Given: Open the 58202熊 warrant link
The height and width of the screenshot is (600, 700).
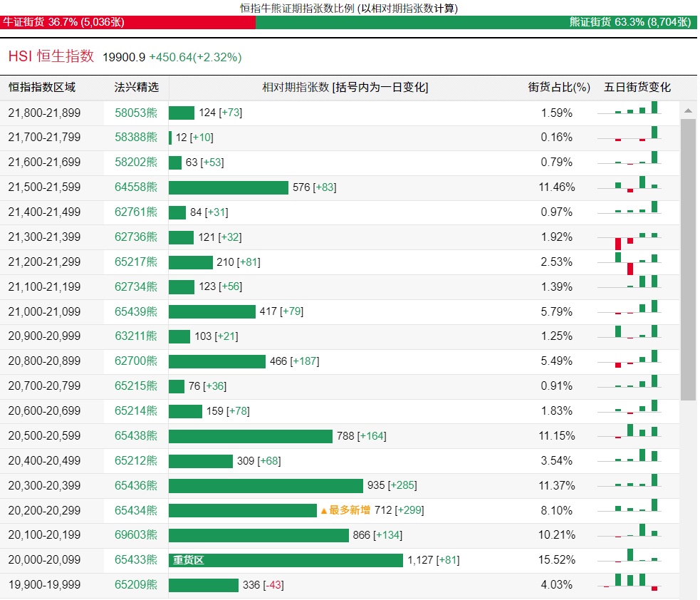Looking at the screenshot, I should 136,162.
